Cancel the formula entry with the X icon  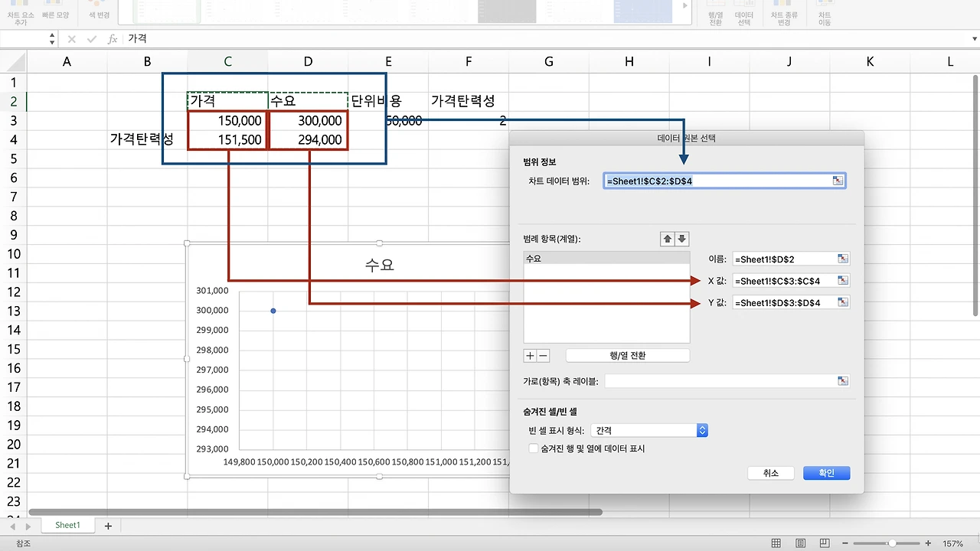(72, 38)
